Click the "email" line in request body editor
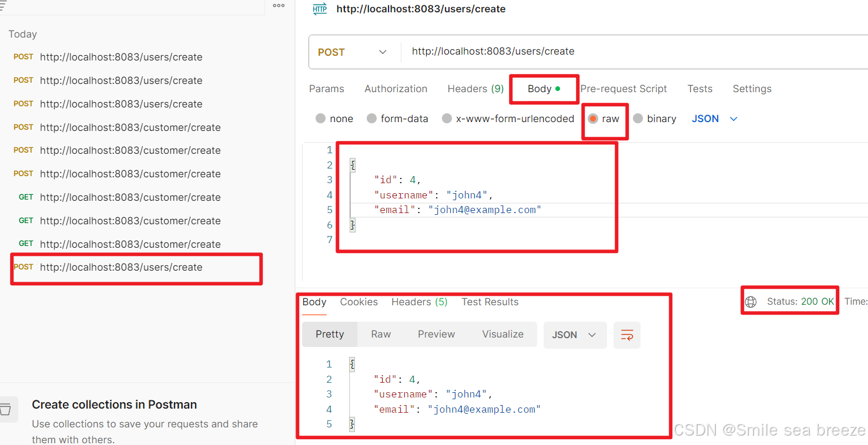The image size is (868, 445). 457,210
